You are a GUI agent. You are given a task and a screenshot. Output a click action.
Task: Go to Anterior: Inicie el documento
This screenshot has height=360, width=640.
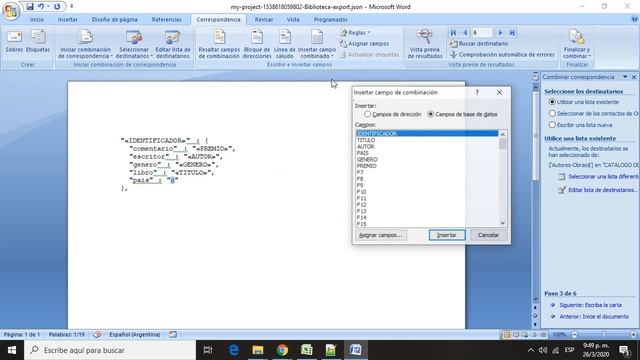593,316
